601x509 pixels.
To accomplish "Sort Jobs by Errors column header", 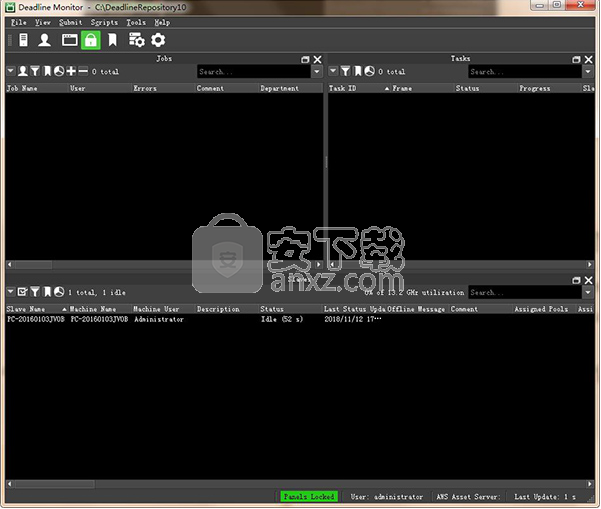I will pyautogui.click(x=164, y=88).
